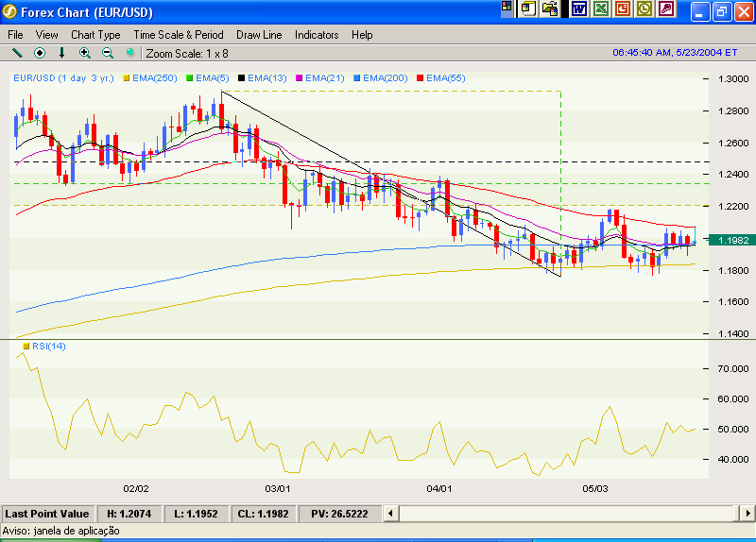Select the draw line tool icon
Image resolution: width=756 pixels, height=542 pixels.
(17, 53)
